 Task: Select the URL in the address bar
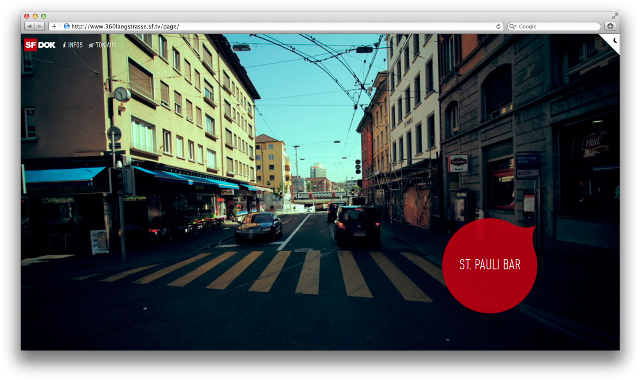pyautogui.click(x=125, y=27)
